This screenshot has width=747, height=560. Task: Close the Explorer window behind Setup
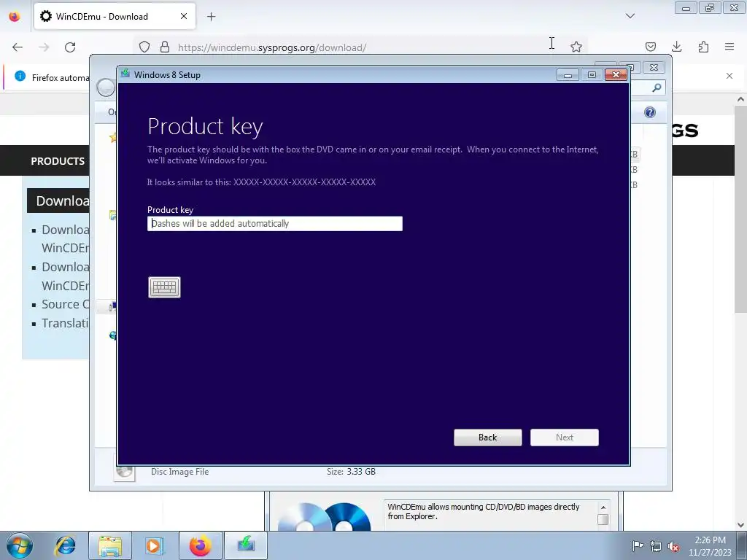(x=654, y=68)
